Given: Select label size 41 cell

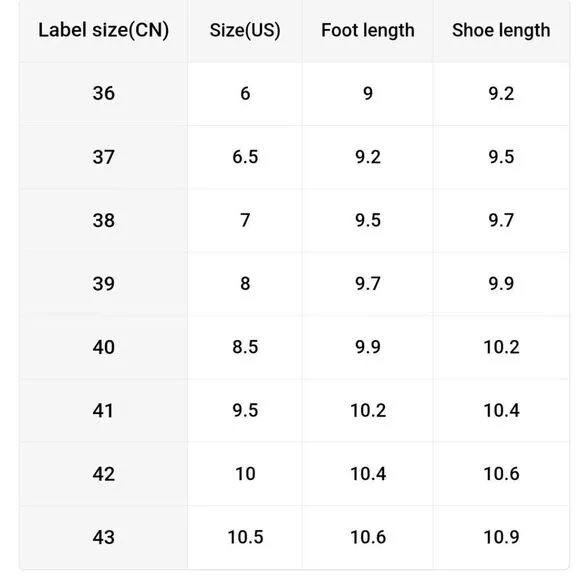Looking at the screenshot, I should pos(104,411).
